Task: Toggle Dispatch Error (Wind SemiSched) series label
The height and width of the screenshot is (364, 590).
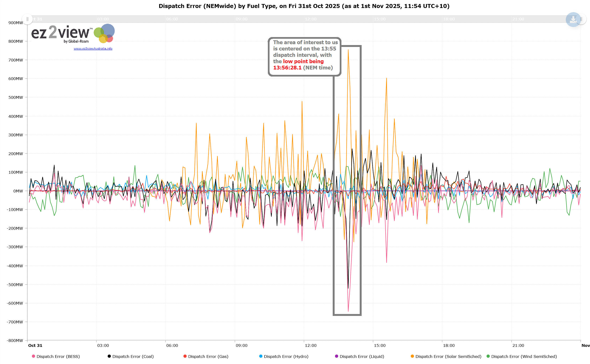Action: pyautogui.click(x=524, y=356)
